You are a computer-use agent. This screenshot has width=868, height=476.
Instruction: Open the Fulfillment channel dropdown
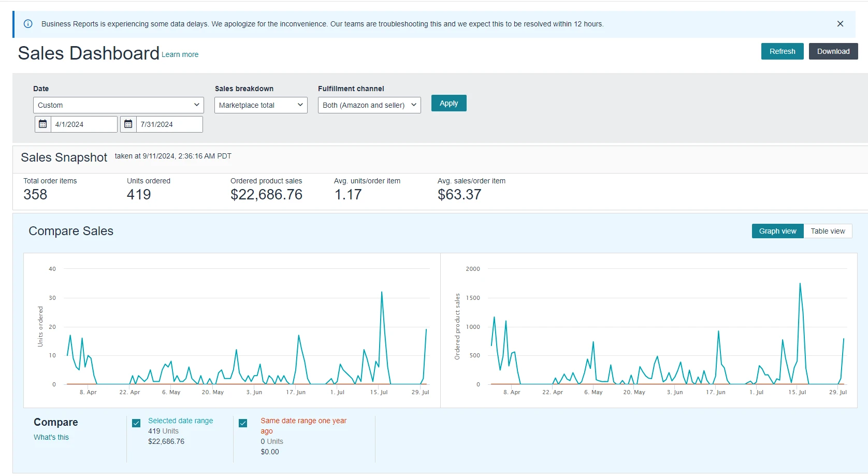tap(369, 105)
